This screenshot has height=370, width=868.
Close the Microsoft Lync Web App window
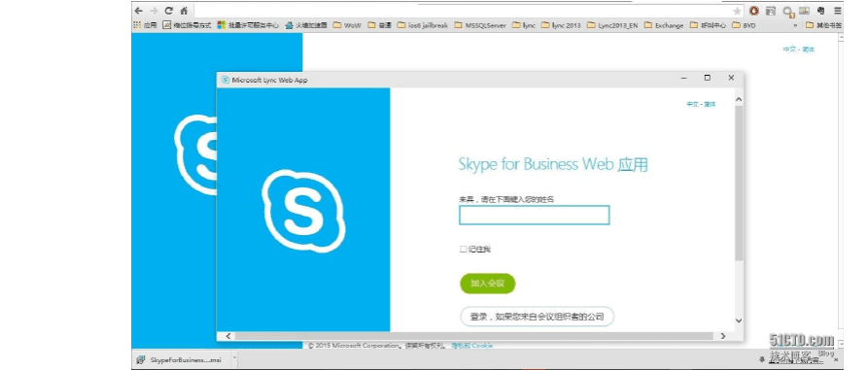tap(731, 79)
